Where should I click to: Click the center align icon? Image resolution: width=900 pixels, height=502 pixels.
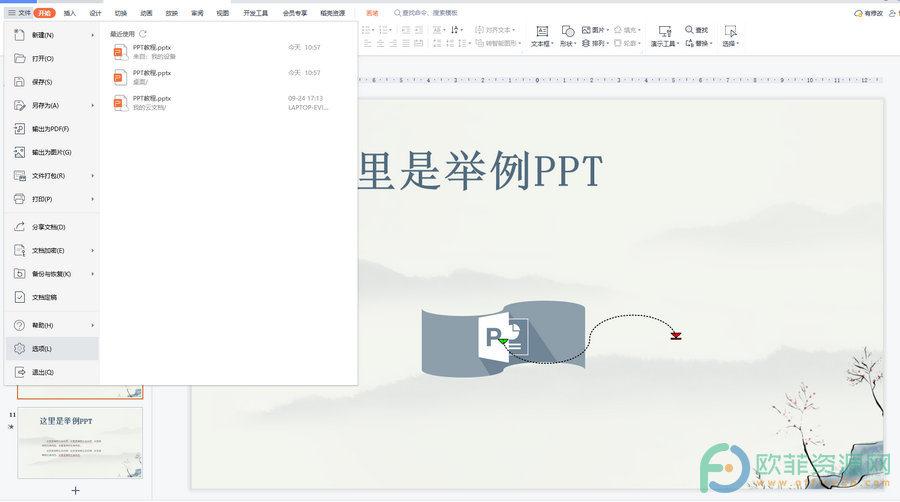tap(381, 44)
